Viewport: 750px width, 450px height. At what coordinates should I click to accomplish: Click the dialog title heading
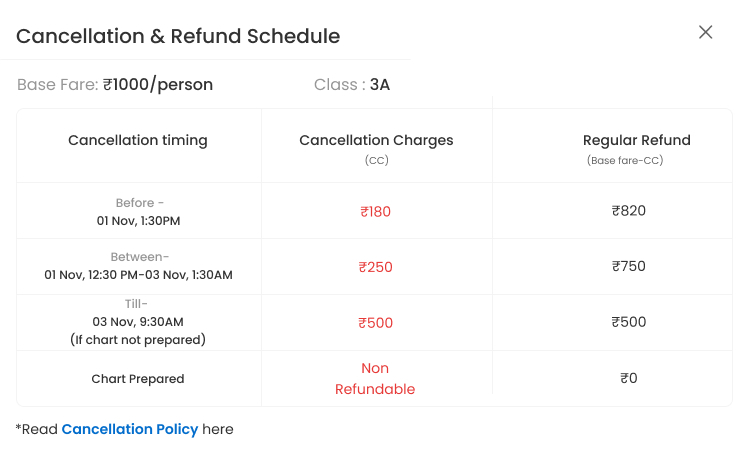[x=178, y=36]
